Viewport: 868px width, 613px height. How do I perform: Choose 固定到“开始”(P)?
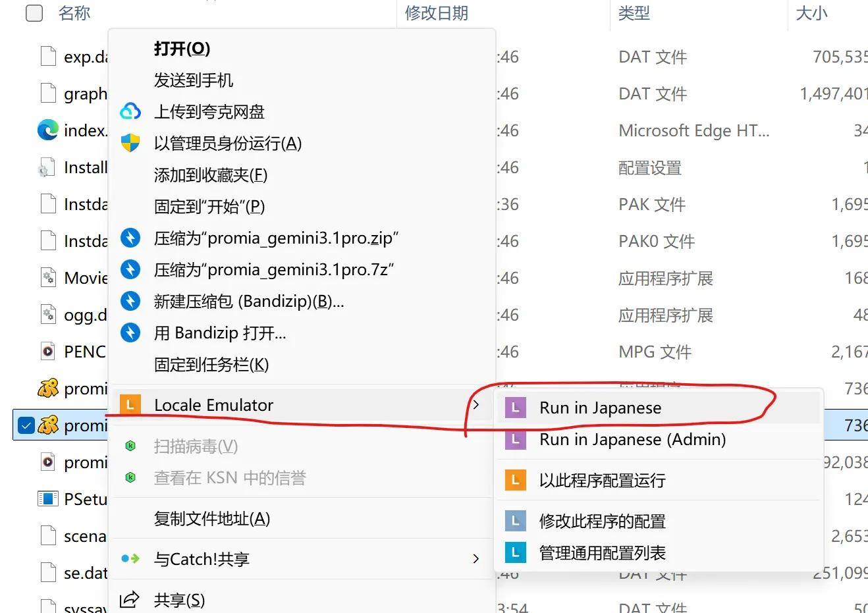209,206
